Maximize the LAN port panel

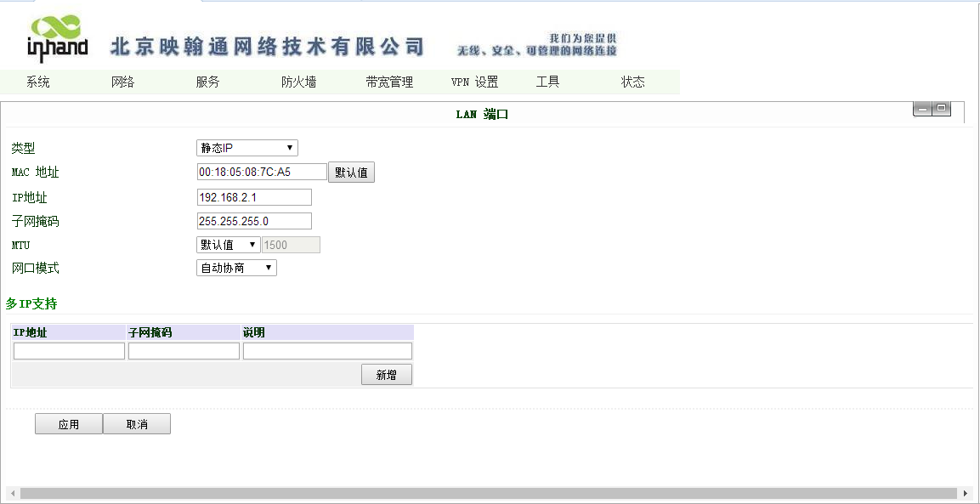click(x=942, y=109)
